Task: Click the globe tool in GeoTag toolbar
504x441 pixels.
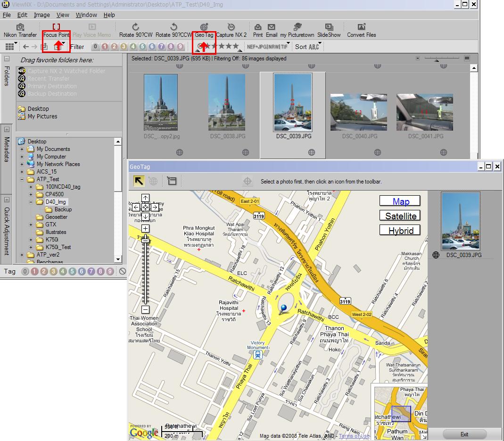Action: tap(153, 181)
